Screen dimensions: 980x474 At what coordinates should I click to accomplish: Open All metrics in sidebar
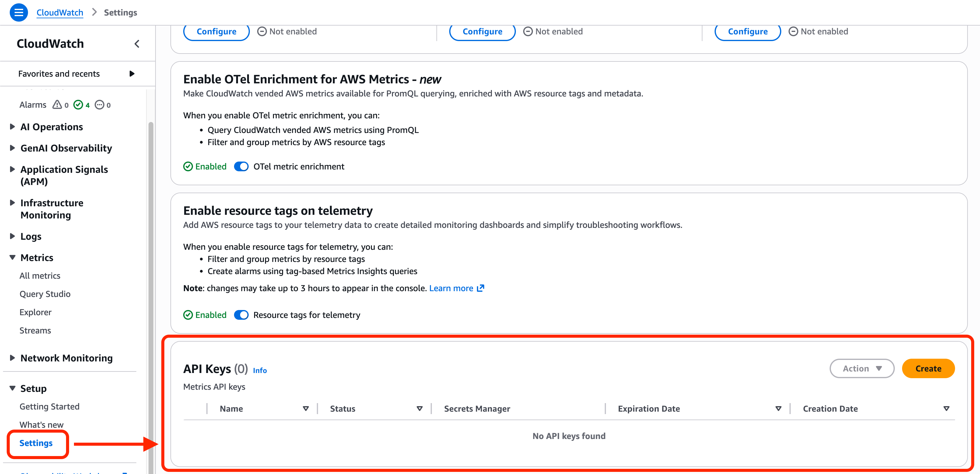click(40, 275)
